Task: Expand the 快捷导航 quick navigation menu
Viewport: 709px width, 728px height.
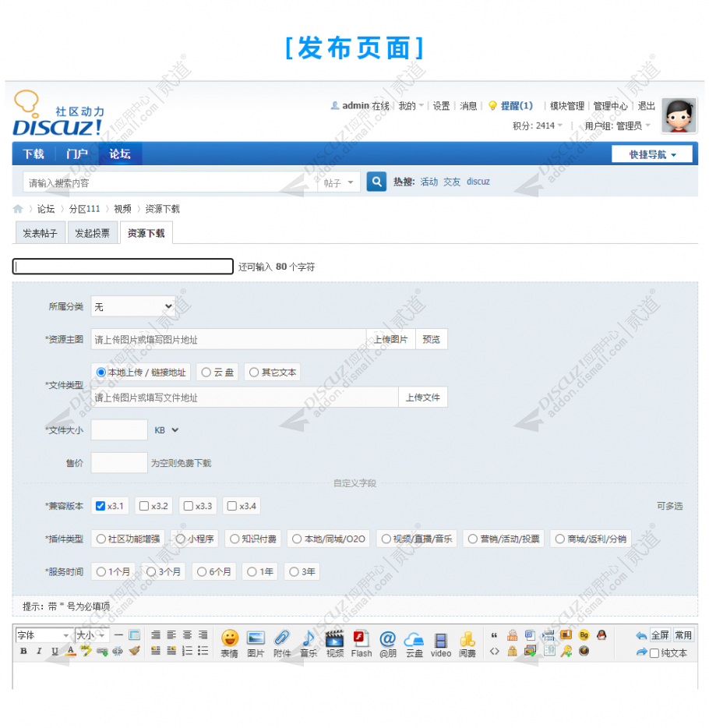Action: coord(652,154)
